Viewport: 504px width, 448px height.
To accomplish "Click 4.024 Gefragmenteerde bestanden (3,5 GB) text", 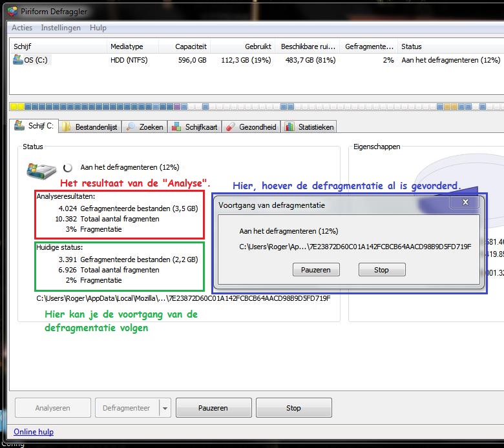I will click(x=128, y=209).
